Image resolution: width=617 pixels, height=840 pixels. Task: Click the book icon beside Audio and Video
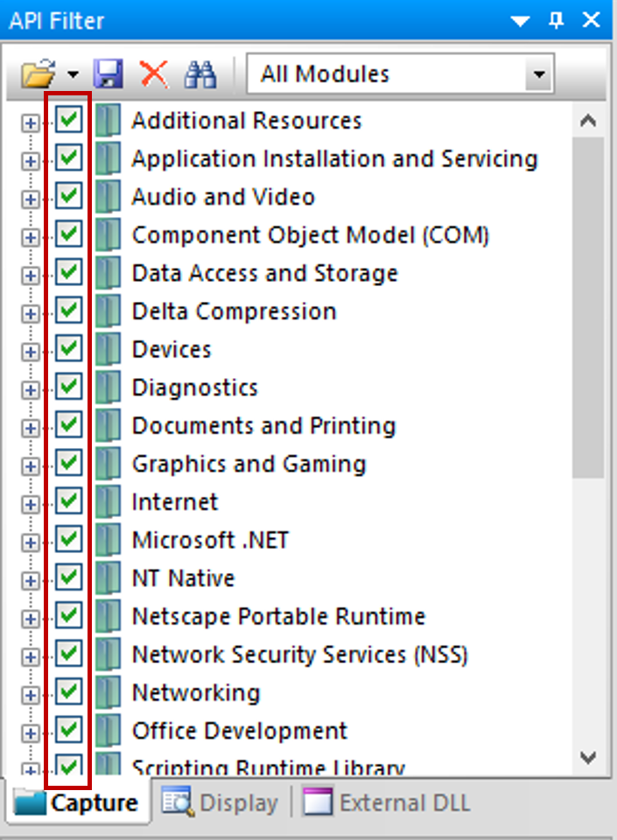[x=108, y=197]
